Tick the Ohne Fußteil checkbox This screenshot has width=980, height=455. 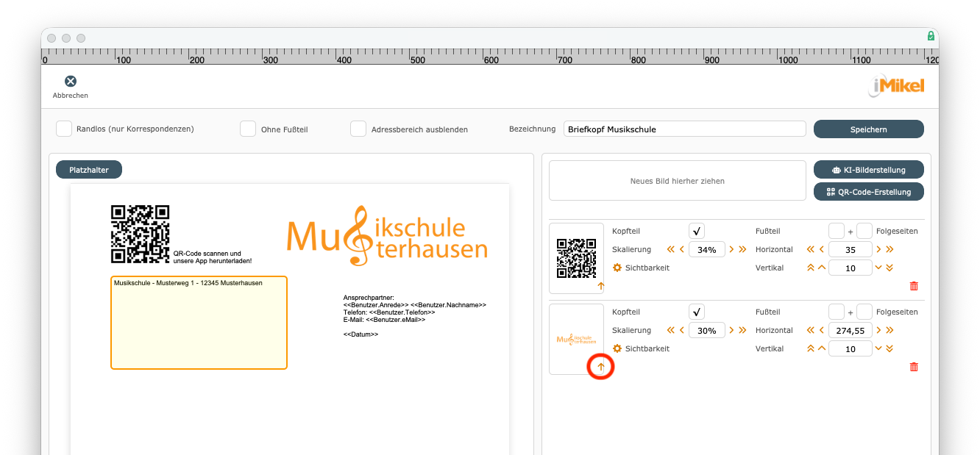point(248,129)
